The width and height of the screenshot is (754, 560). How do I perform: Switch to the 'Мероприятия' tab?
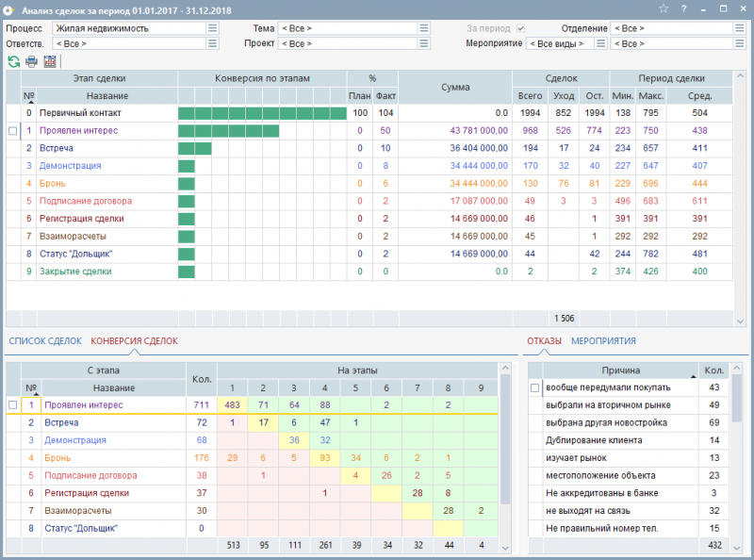coord(603,341)
